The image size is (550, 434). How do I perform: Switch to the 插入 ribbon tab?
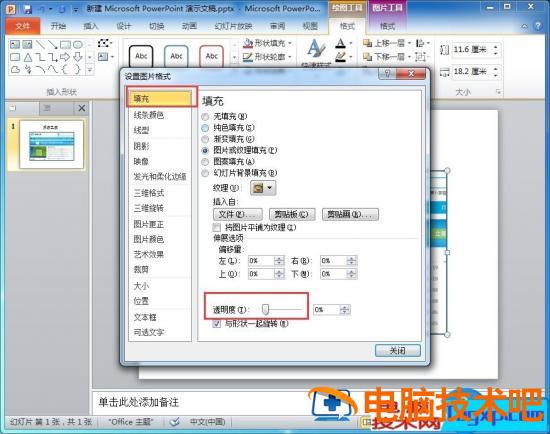[90, 26]
